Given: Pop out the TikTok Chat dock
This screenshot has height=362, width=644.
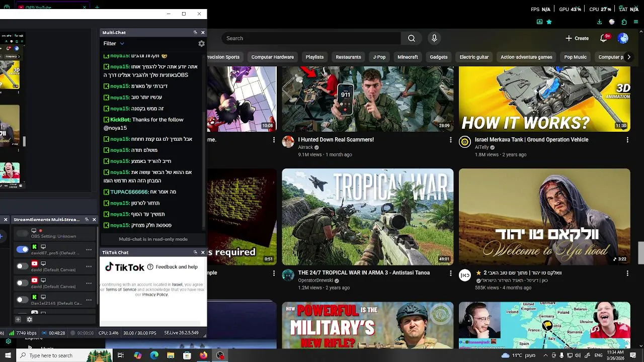Looking at the screenshot, I should coord(195,252).
